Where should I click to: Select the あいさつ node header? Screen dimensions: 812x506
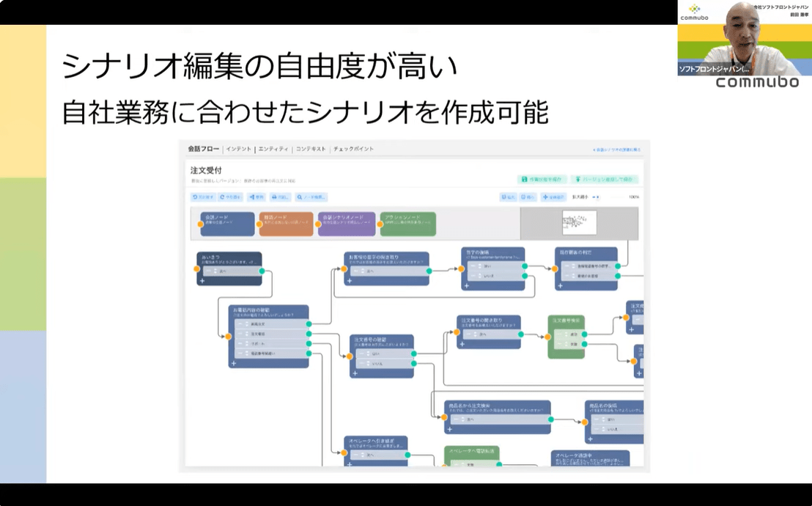pos(229,259)
